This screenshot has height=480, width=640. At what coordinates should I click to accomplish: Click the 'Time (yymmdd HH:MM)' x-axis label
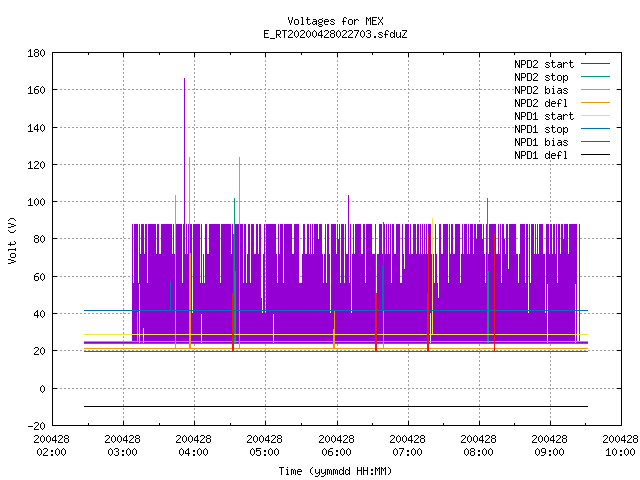pyautogui.click(x=335, y=471)
